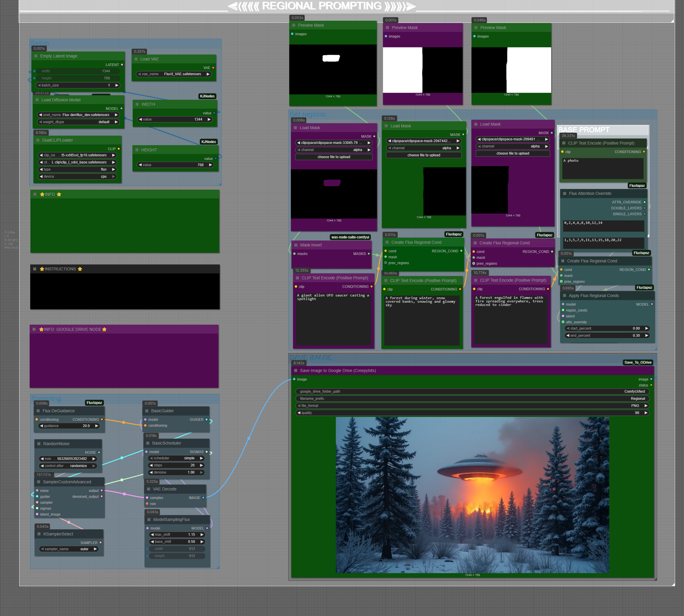This screenshot has height=616, width=684.
Task: Click the IMAGE output dot on VAE Decode
Action: point(203,498)
